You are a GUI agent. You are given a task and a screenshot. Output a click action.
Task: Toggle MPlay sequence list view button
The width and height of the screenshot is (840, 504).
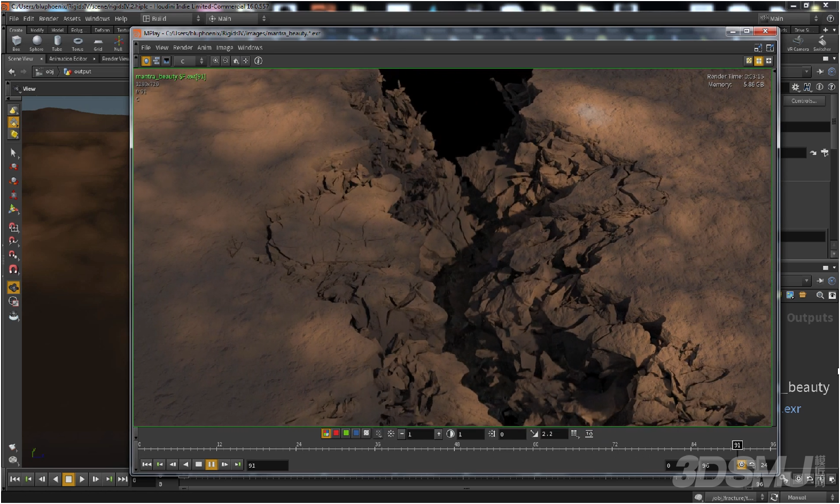157,61
